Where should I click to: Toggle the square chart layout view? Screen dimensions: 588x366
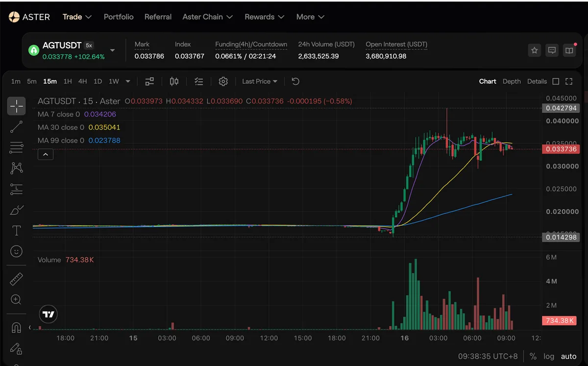point(556,81)
